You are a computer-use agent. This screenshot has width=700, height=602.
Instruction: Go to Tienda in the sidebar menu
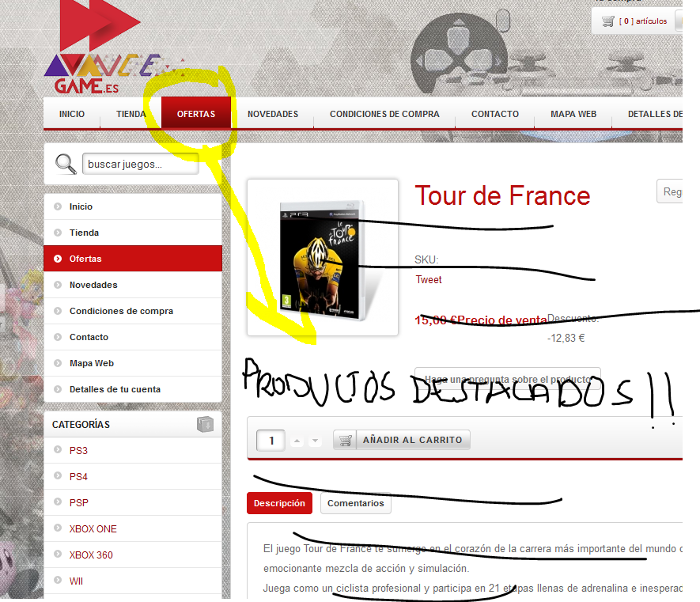133,233
